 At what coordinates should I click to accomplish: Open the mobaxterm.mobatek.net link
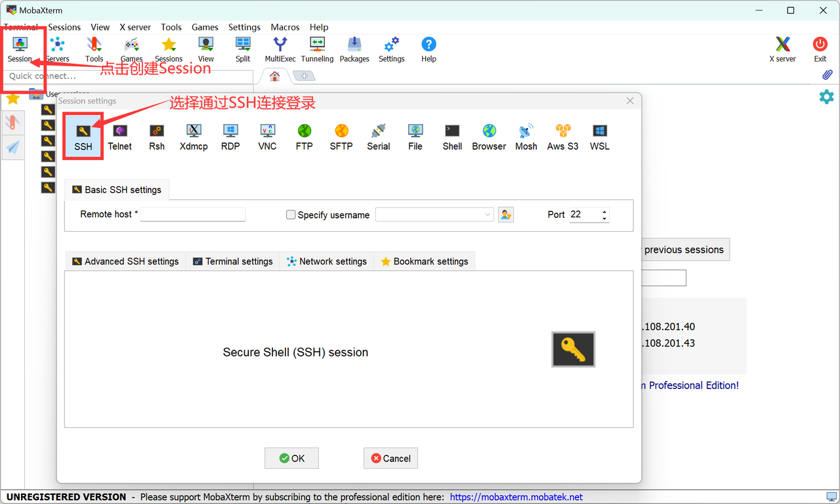point(516,497)
